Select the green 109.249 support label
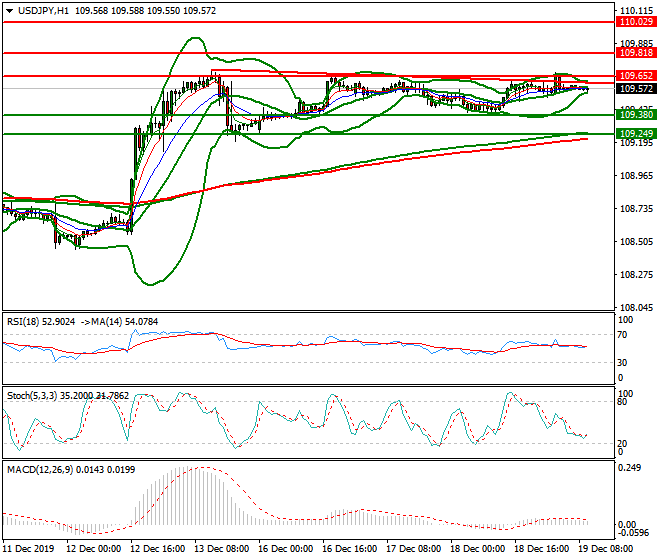Viewport: 660px width, 560px height. tap(636, 134)
